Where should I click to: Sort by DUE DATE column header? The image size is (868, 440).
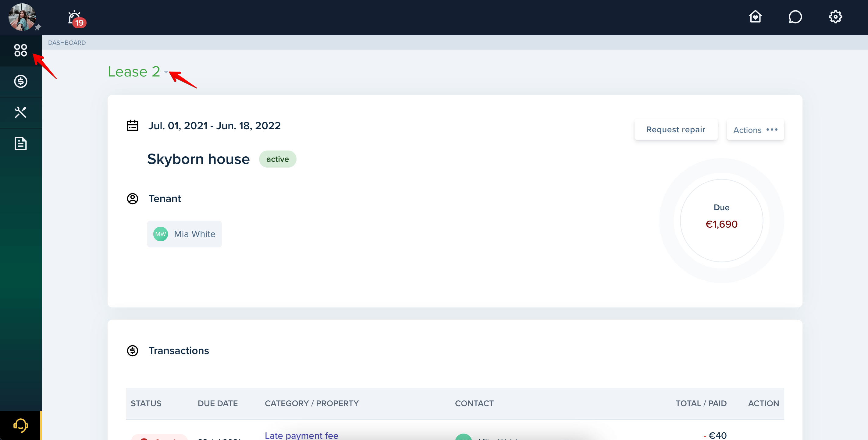(218, 403)
